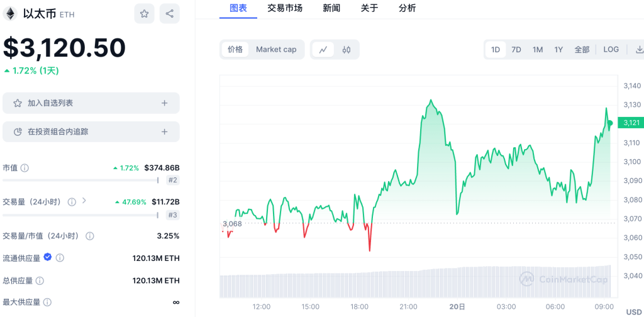644x317 pixels.
Task: Expand plus on 加入自选列表
Action: click(x=164, y=103)
